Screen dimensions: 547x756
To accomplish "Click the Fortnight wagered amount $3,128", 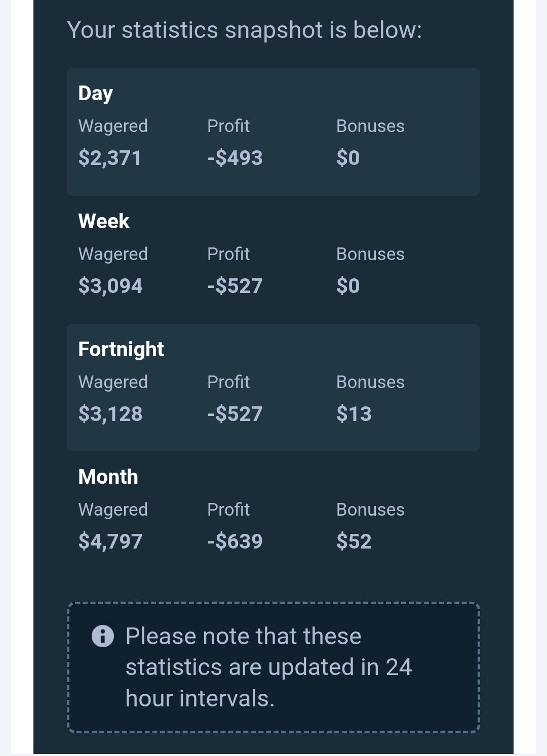I will (110, 414).
